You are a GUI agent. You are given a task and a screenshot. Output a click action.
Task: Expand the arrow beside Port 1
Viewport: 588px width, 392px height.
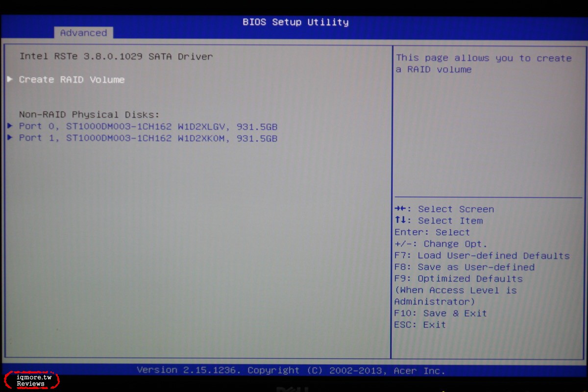pos(10,138)
